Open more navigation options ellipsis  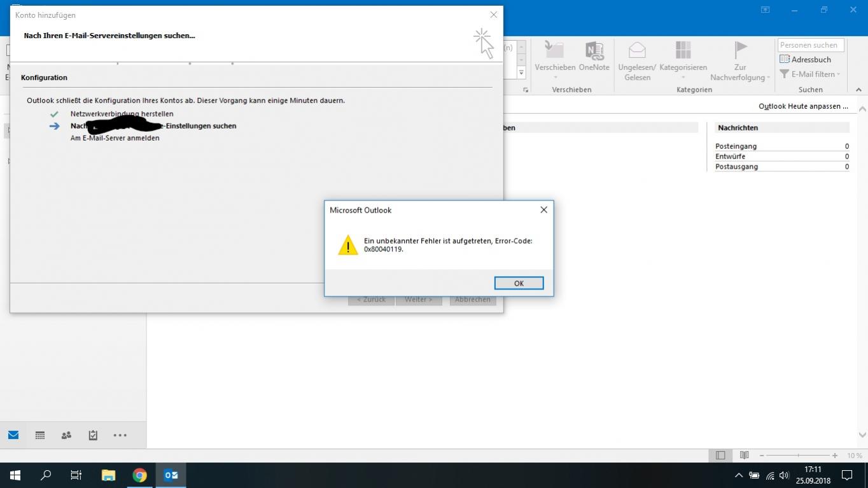click(x=120, y=435)
